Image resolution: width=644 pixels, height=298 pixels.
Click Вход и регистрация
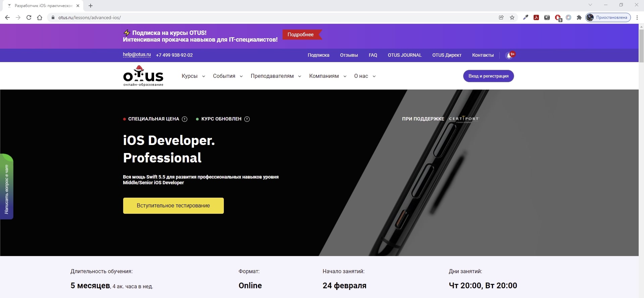(x=488, y=76)
